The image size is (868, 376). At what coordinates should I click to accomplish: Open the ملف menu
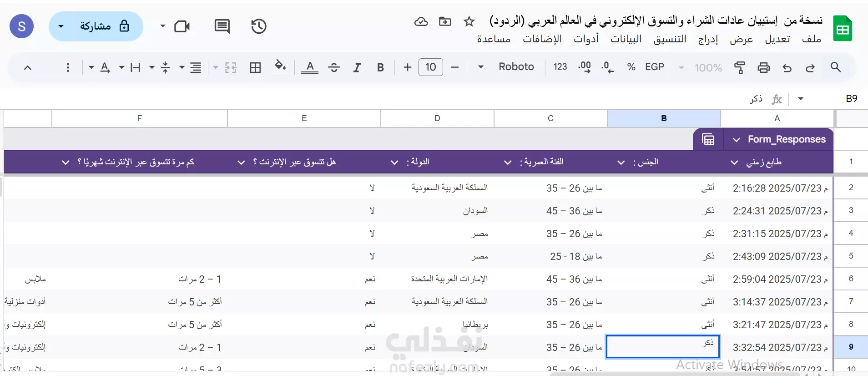[812, 39]
